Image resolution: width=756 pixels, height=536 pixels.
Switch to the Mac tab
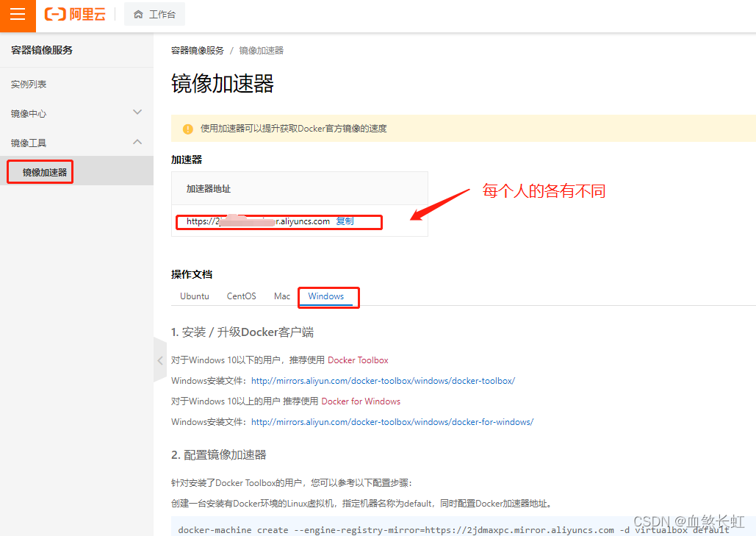[282, 296]
